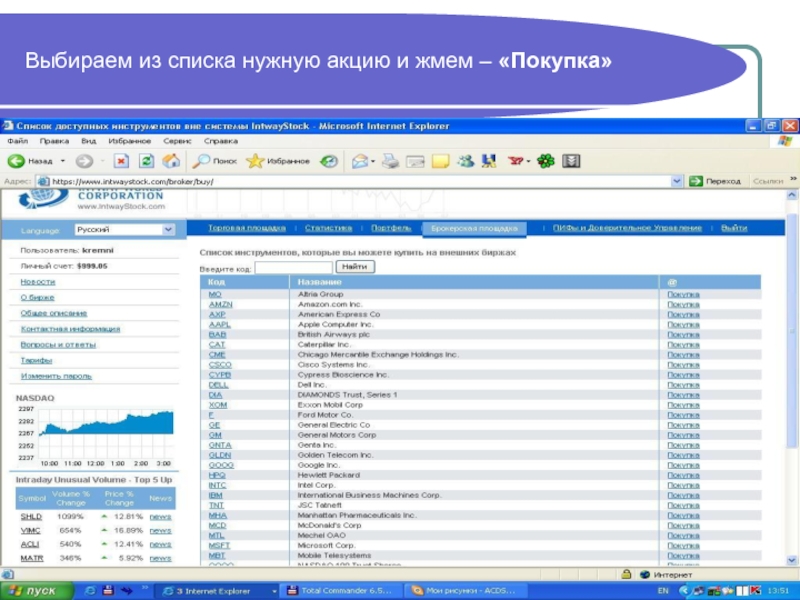Open the Search (Поиск) toolbar icon

click(203, 160)
